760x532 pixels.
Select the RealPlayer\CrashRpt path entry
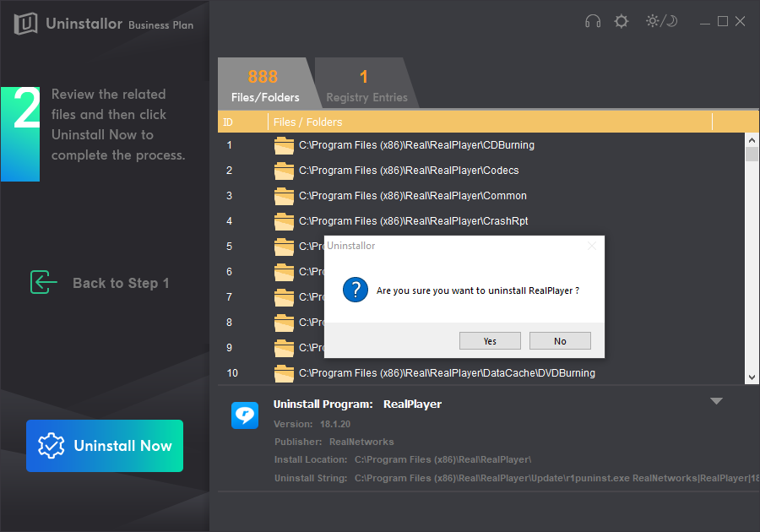pos(414,221)
